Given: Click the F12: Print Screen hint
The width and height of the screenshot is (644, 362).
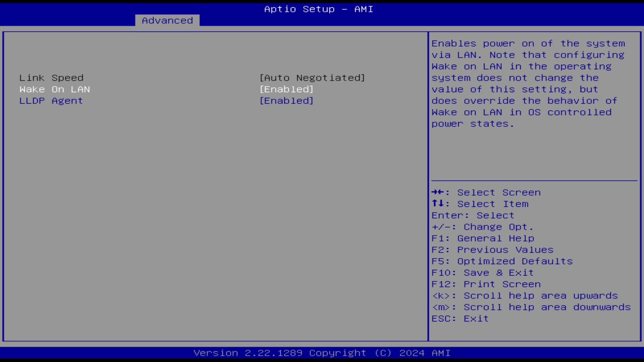Looking at the screenshot, I should [486, 285].
